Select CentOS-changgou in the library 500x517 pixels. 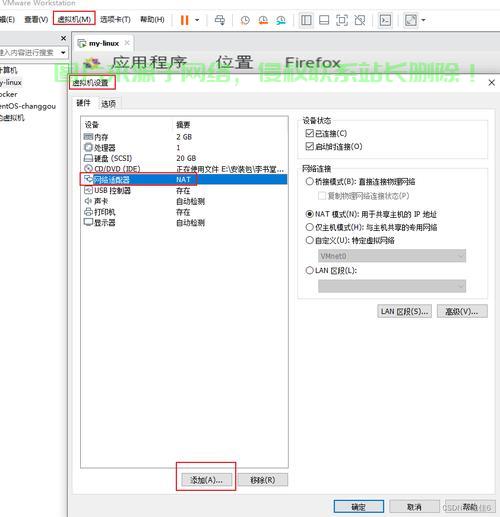coord(28,106)
